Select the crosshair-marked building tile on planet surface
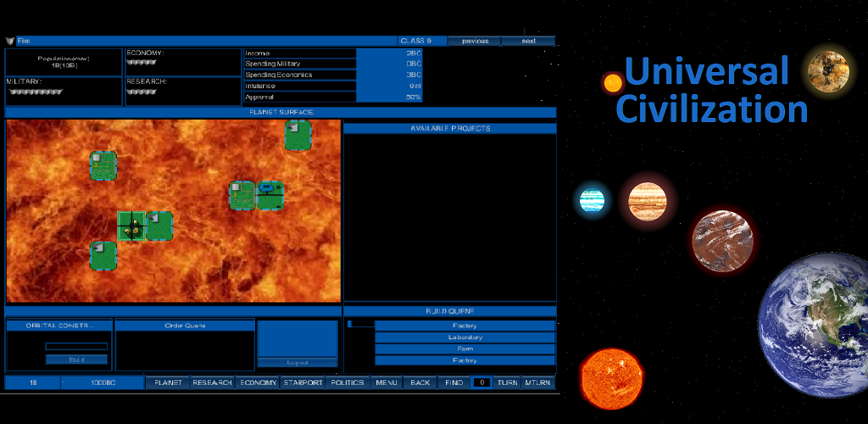Viewport: 868px width, 424px height. (x=131, y=226)
